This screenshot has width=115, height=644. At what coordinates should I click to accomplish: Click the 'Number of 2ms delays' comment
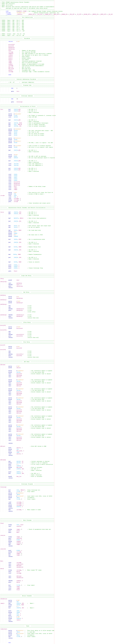pos(29,51)
